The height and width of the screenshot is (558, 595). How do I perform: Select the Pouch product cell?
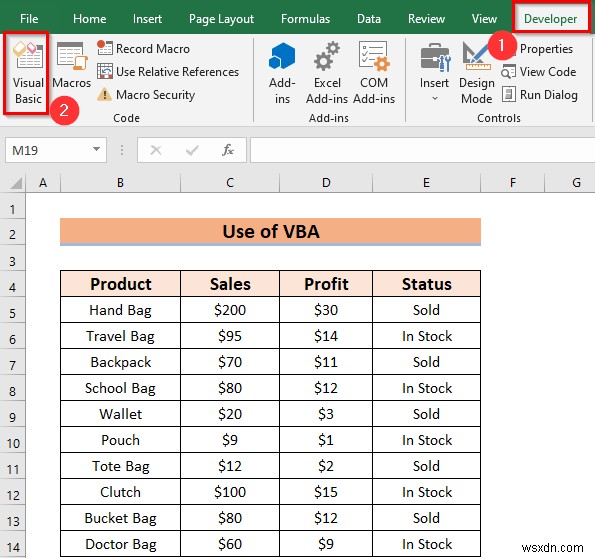(120, 440)
